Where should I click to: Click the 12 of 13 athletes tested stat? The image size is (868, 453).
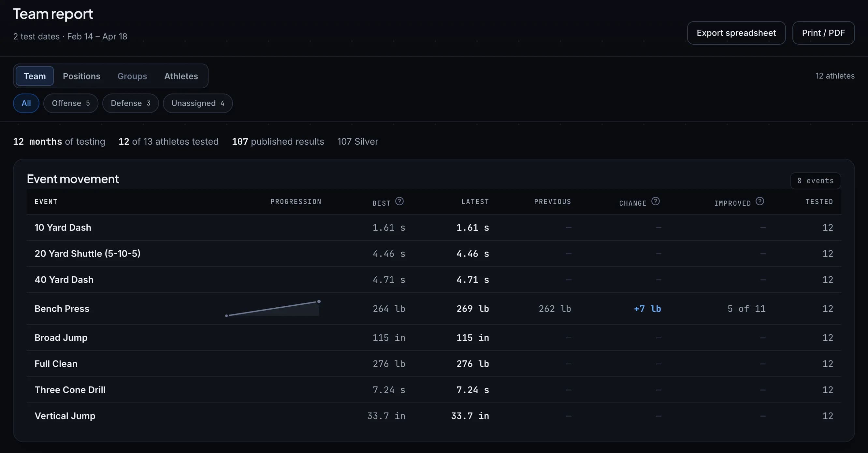pos(168,141)
